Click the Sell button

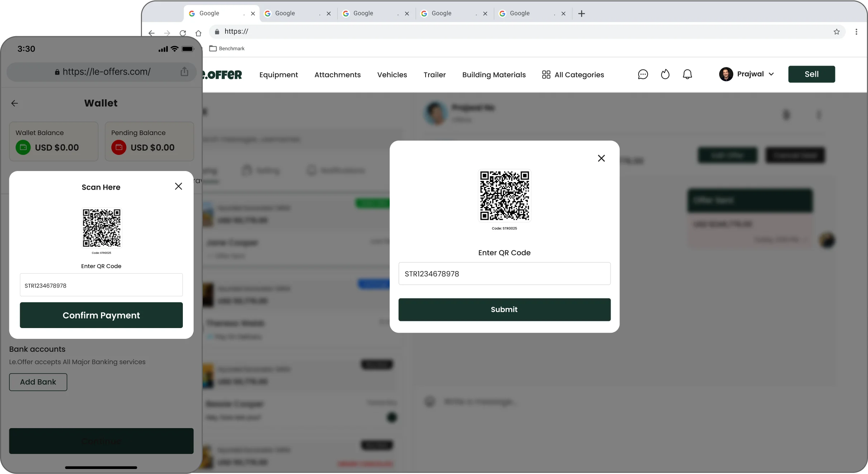(811, 74)
